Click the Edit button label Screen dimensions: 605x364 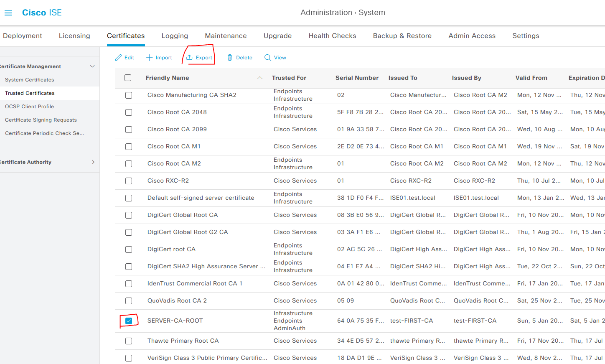pyautogui.click(x=129, y=58)
